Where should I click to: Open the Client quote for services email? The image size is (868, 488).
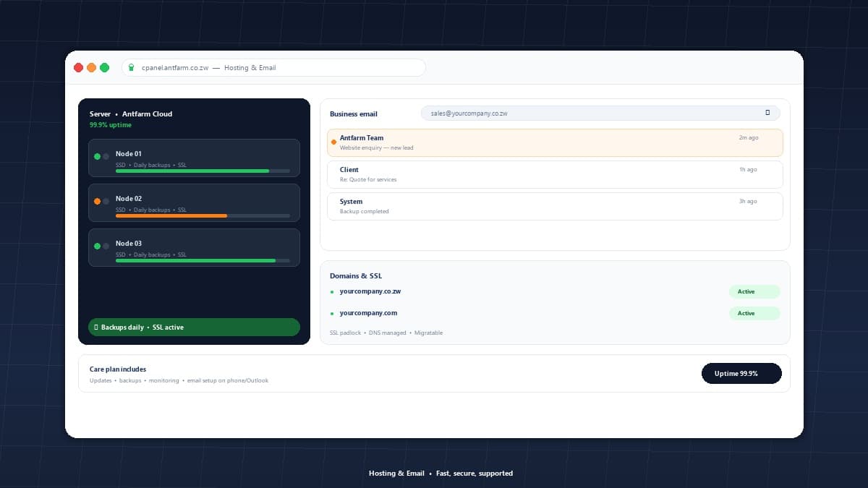(555, 174)
